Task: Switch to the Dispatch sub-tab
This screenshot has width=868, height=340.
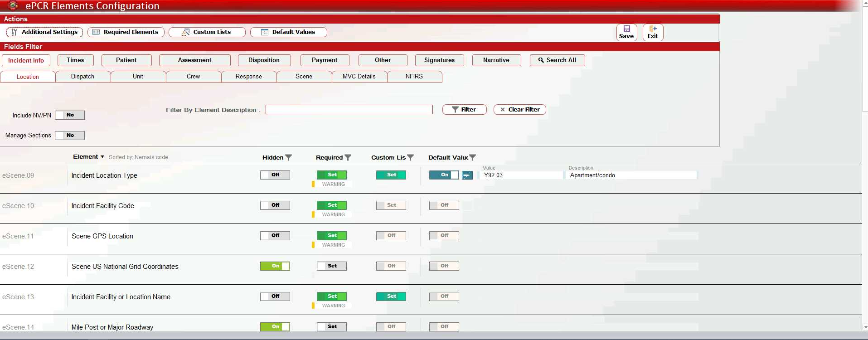Action: point(82,77)
